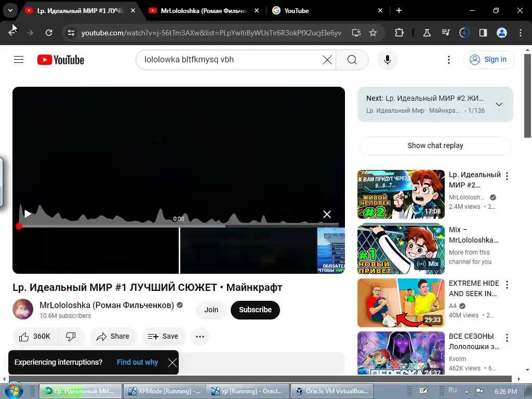Image resolution: width=532 pixels, height=399 pixels.
Task: Start voice search with microphone
Action: click(387, 60)
